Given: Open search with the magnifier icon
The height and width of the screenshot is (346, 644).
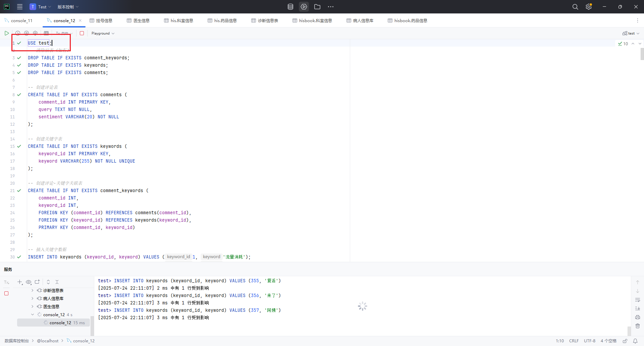Looking at the screenshot, I should [x=575, y=7].
